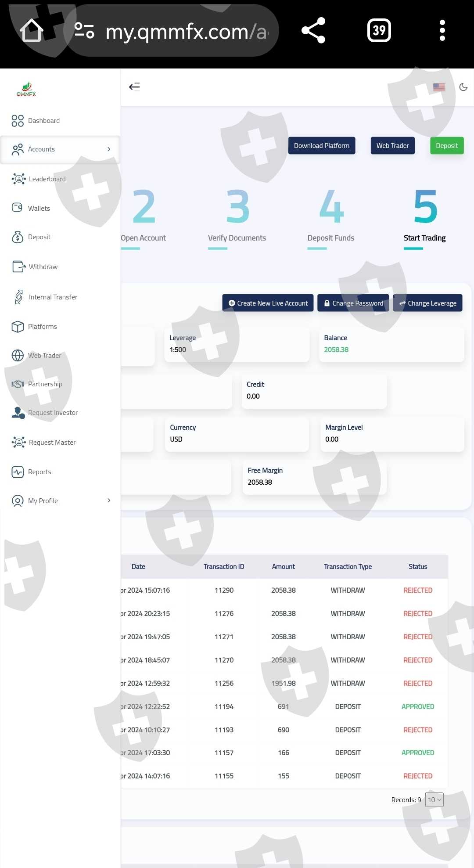Click transaction ID 11194
This screenshot has height=868, width=474.
click(224, 706)
